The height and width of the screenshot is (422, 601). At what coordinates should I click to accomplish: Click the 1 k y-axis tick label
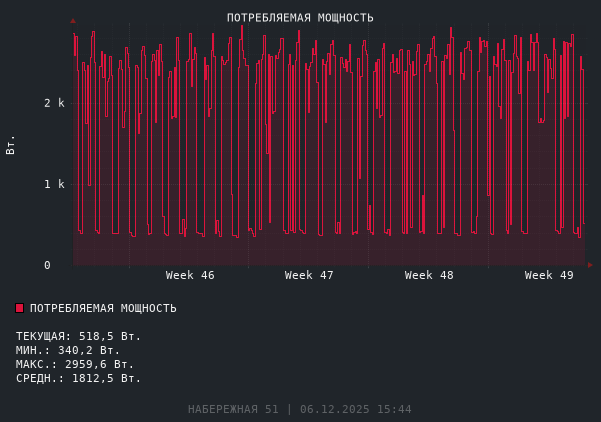(x=54, y=184)
